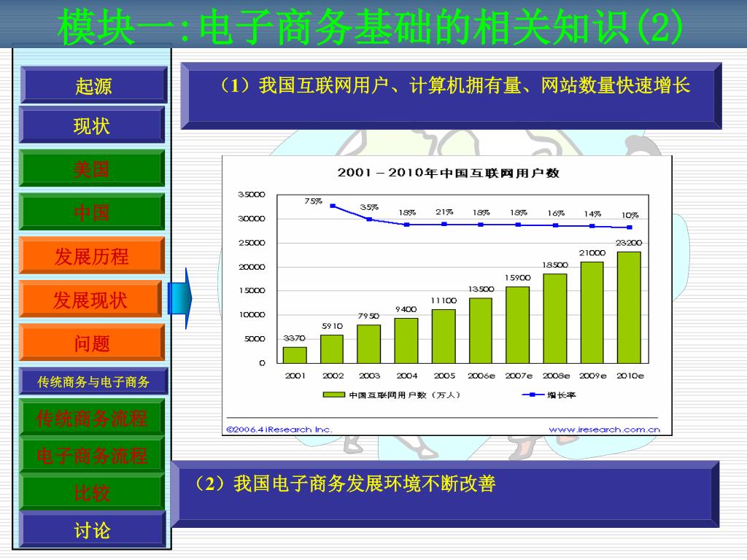Go to the 中国 section button
The image size is (747, 560).
[92, 212]
